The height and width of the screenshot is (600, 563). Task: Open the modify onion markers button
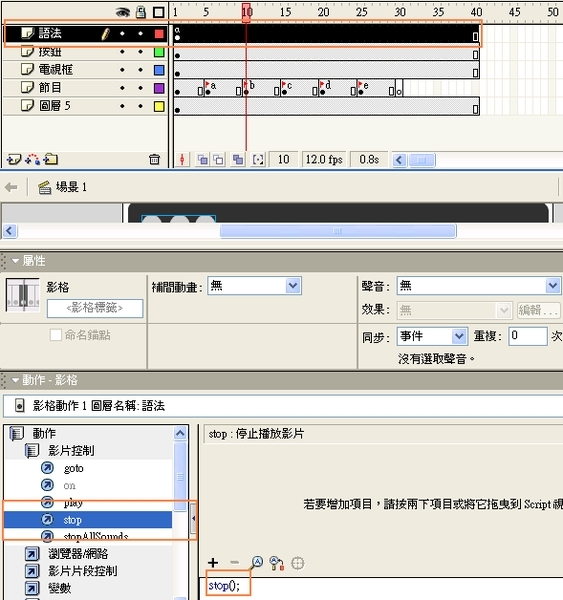click(258, 160)
